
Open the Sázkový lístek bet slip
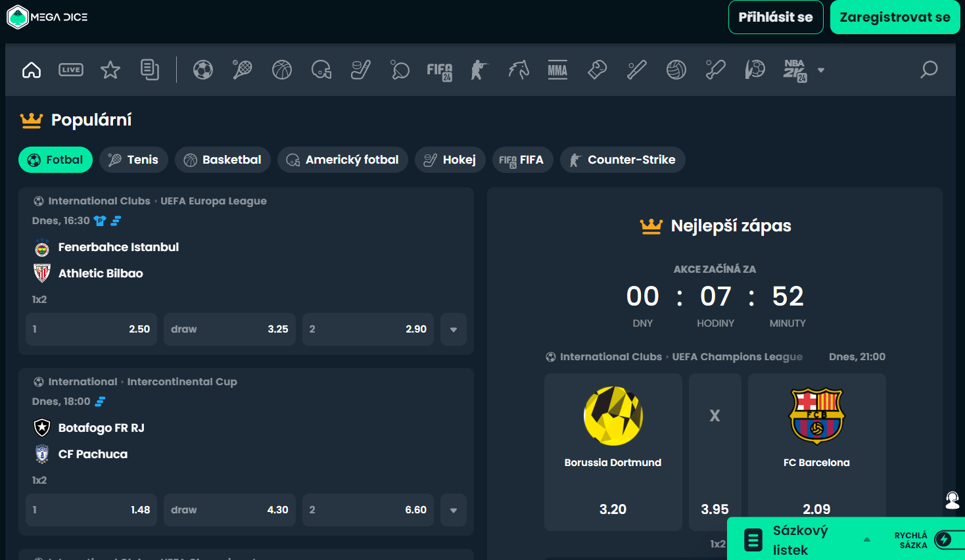click(800, 540)
